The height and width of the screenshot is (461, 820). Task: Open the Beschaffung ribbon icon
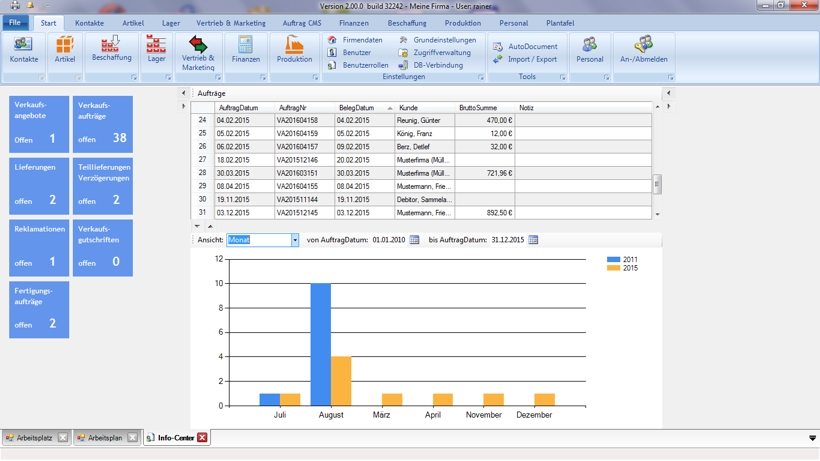click(x=111, y=49)
